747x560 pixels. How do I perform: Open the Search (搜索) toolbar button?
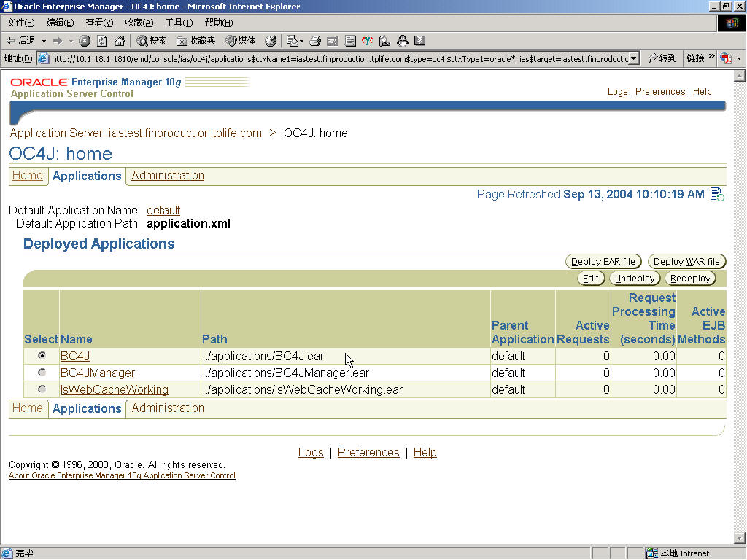pos(152,41)
